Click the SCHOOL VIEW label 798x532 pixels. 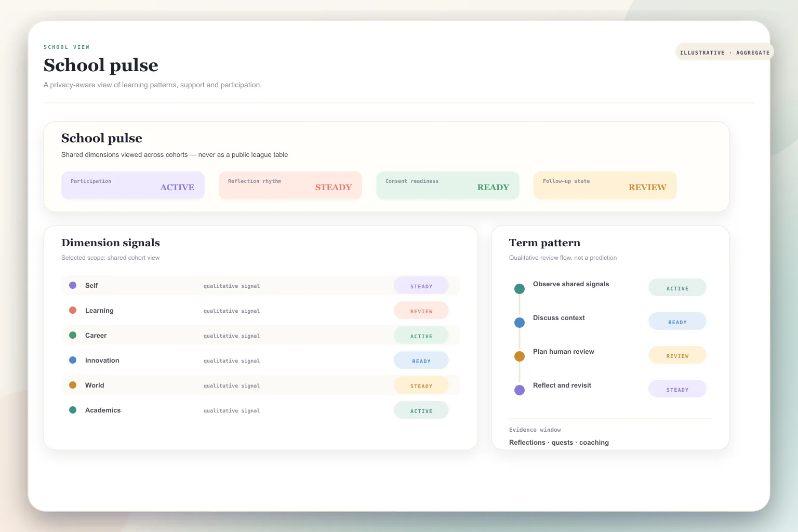(x=66, y=47)
